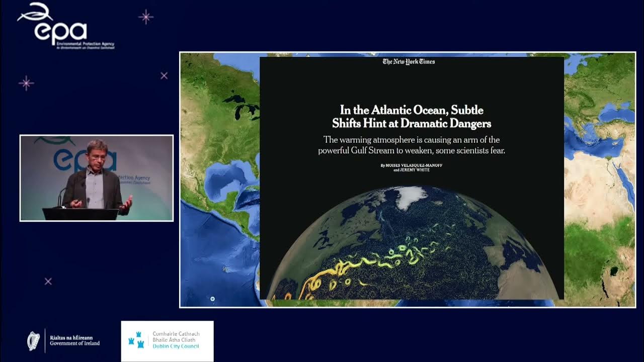Click The New York Times masthead logo
This screenshot has height=362, width=644.
(410, 62)
